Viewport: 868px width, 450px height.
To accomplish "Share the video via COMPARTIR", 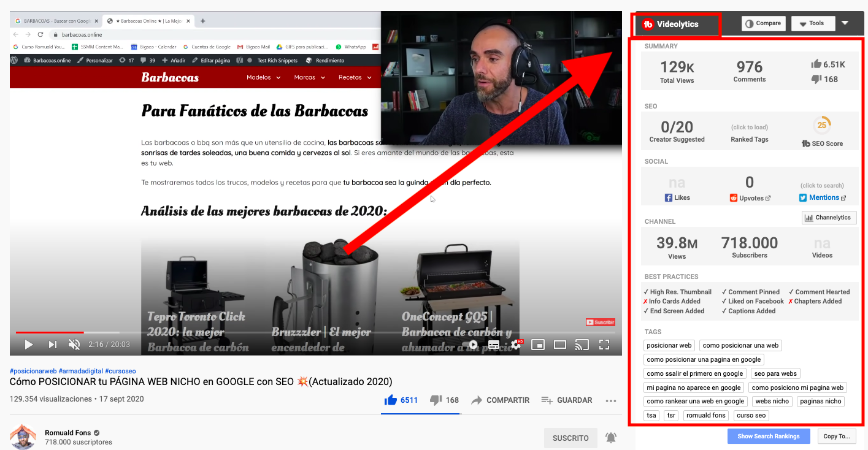I will (500, 400).
